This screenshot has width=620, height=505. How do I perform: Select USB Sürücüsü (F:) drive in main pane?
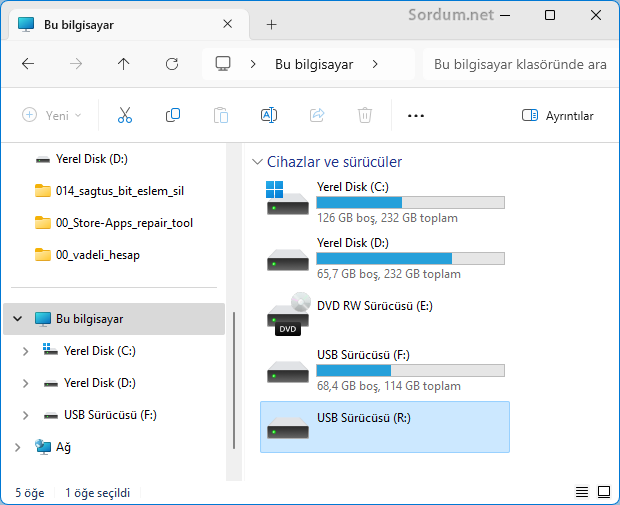(x=385, y=371)
